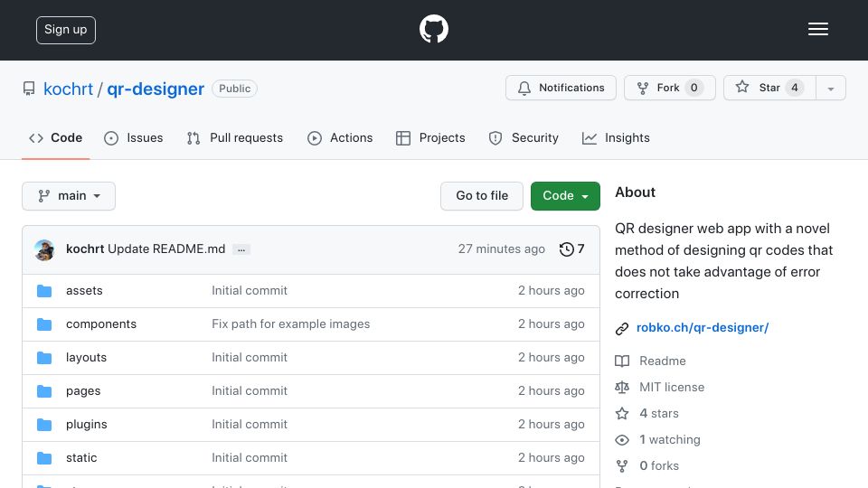868x488 pixels.
Task: Expand the Star list dropdown arrow
Action: (830, 88)
